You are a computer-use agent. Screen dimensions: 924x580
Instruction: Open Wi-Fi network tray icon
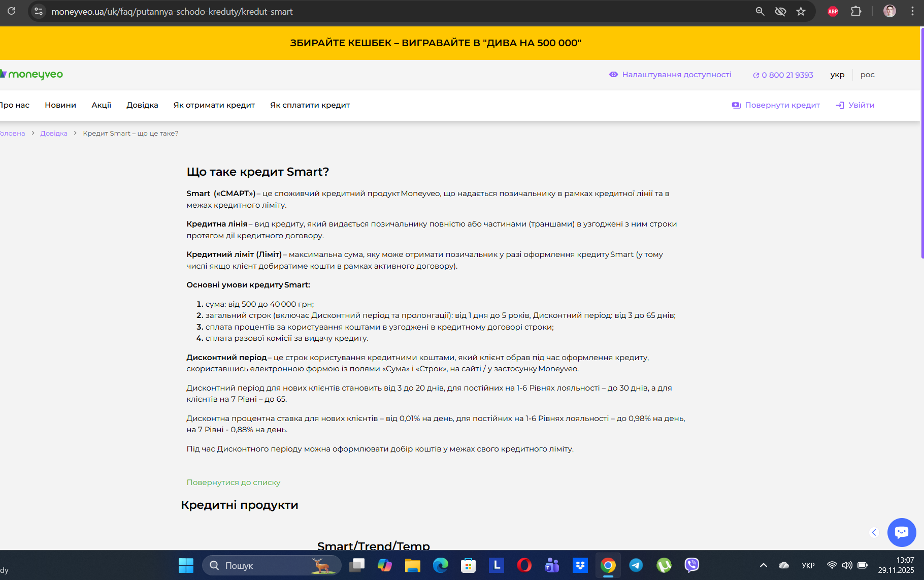(x=832, y=565)
